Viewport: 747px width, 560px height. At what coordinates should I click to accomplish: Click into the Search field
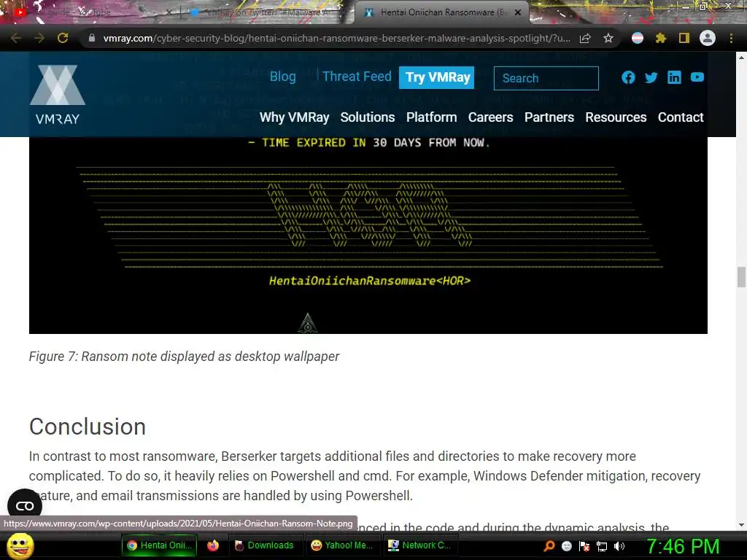(546, 78)
